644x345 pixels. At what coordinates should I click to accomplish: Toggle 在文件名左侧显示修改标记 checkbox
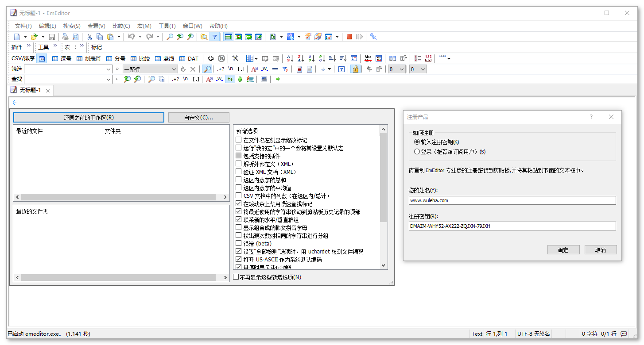tap(239, 140)
